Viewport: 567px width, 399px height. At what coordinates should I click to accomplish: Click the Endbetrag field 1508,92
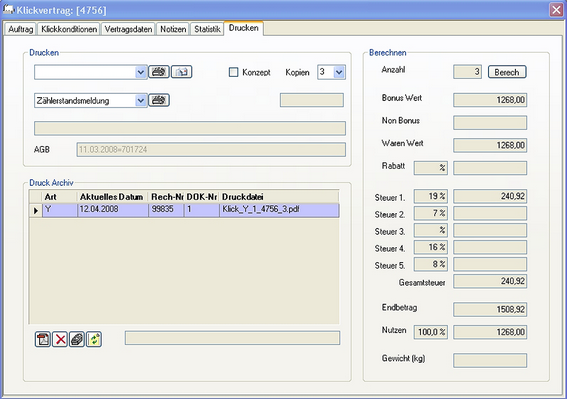click(x=490, y=309)
